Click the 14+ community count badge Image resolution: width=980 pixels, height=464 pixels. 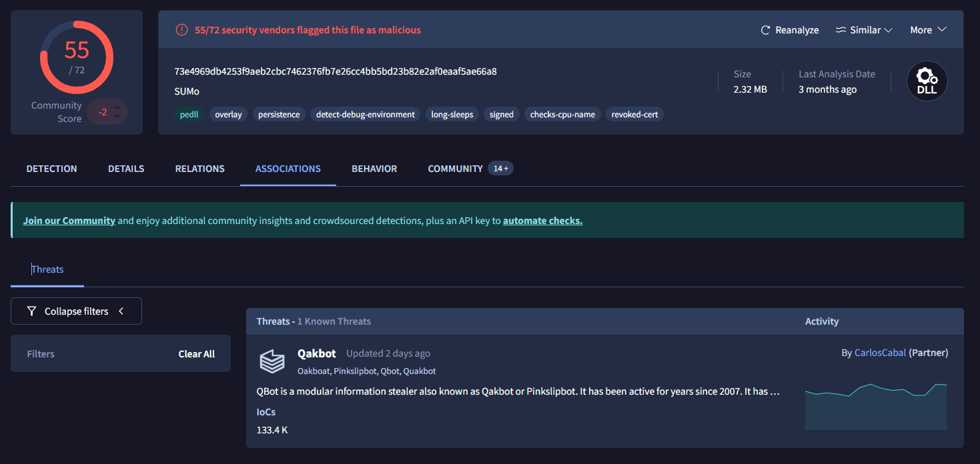(x=500, y=169)
